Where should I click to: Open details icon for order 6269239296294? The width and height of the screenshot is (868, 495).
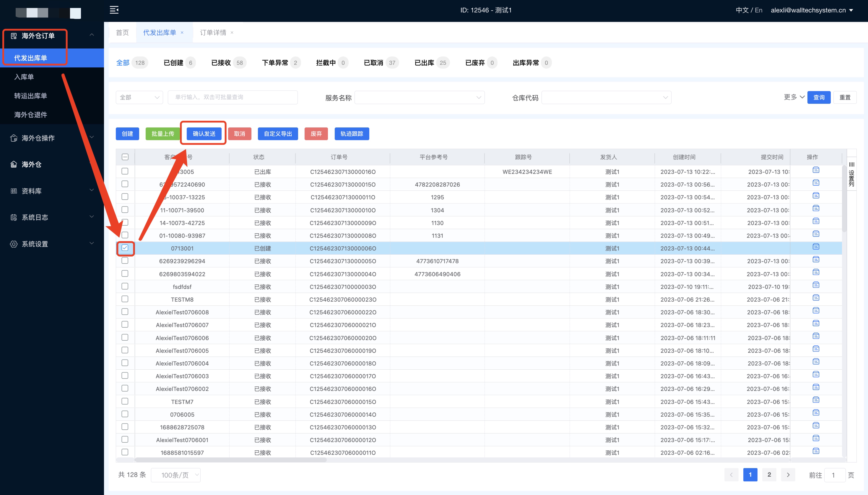816,259
